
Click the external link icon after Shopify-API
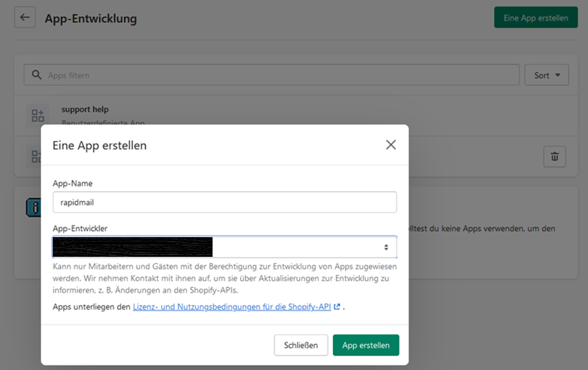pos(337,307)
